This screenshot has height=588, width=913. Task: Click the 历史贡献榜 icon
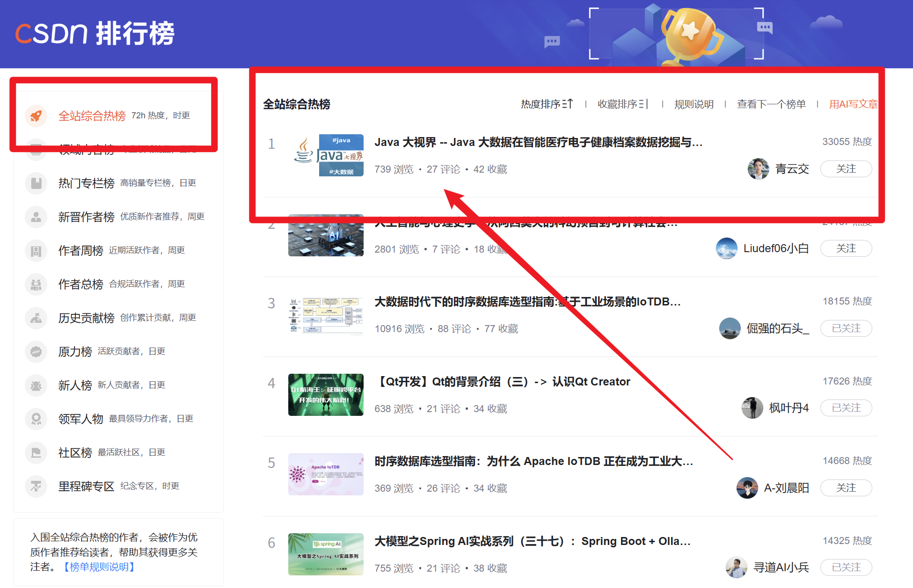point(36,318)
